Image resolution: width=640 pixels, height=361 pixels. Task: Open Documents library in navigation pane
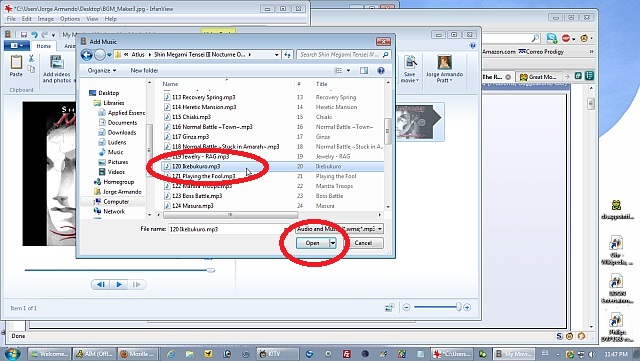(x=118, y=123)
